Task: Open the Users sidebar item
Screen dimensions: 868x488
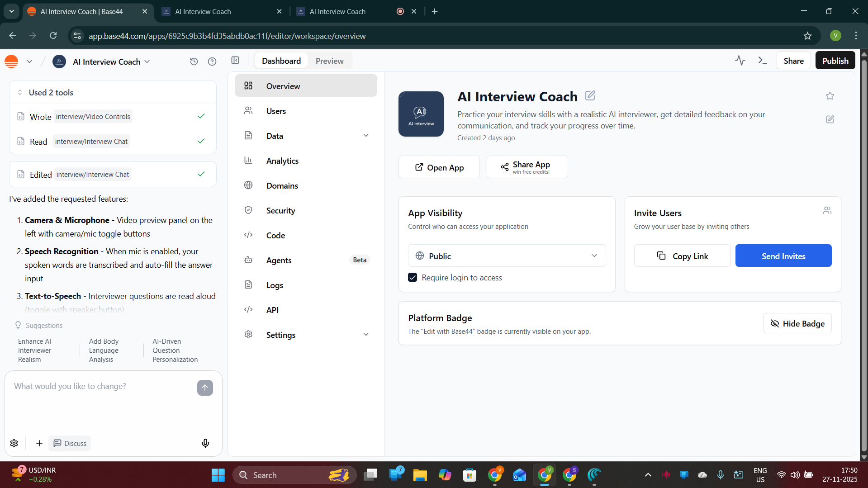Action: pyautogui.click(x=306, y=111)
